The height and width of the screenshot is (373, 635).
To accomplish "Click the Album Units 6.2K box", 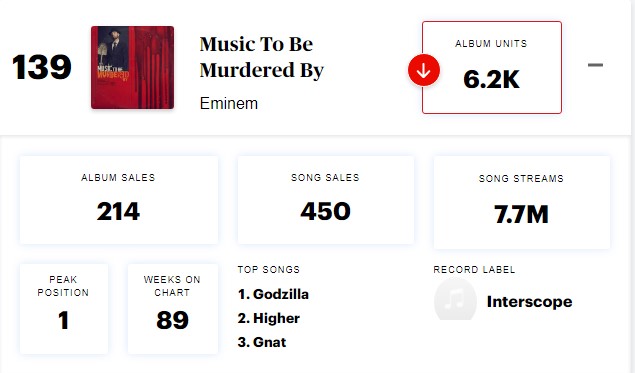I will (x=492, y=67).
